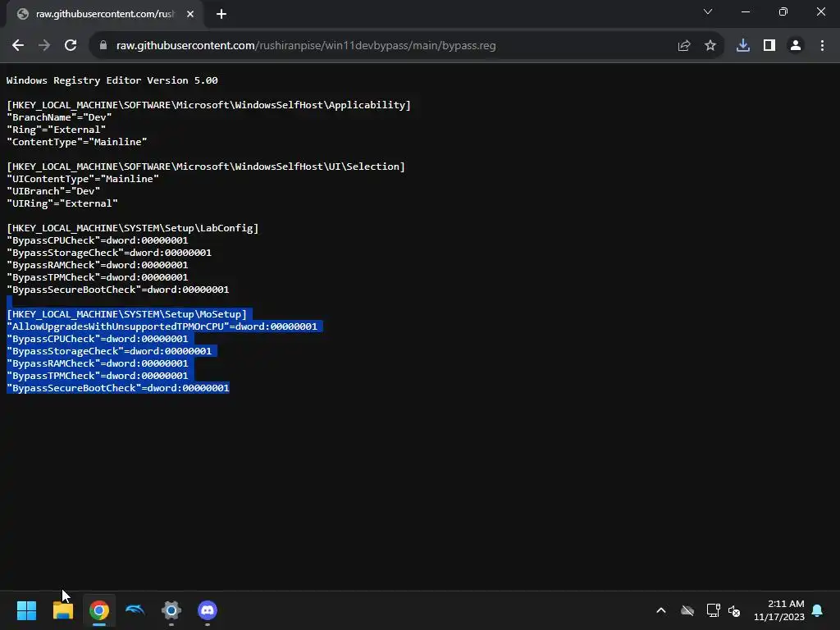Image resolution: width=840 pixels, height=630 pixels.
Task: Close the raw.githubusercontent.com tab
Action: [x=190, y=14]
